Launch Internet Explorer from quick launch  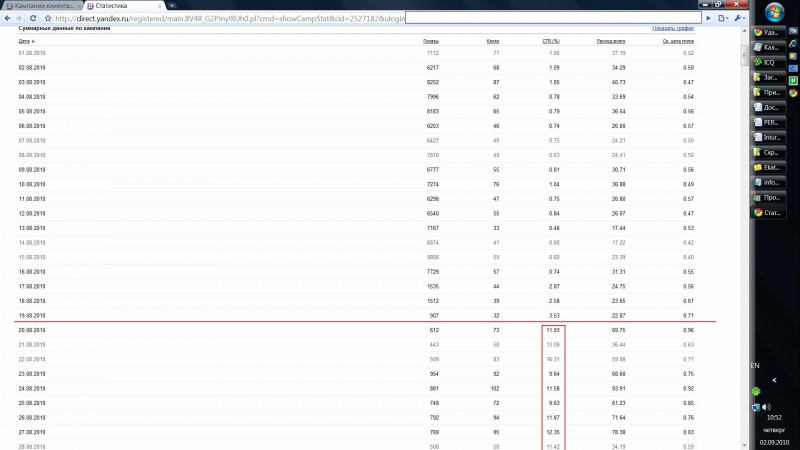793,44
